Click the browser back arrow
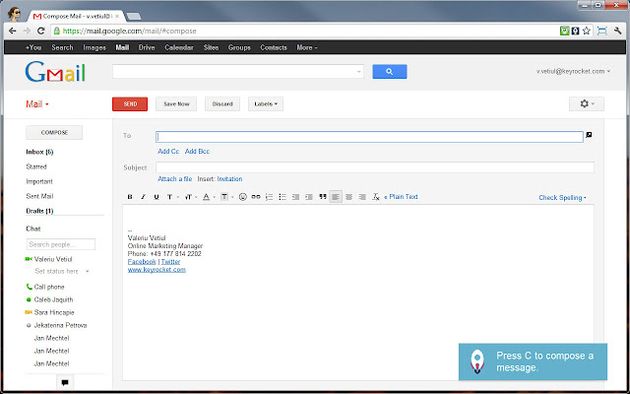Image resolution: width=630 pixels, height=394 pixels. (12, 31)
